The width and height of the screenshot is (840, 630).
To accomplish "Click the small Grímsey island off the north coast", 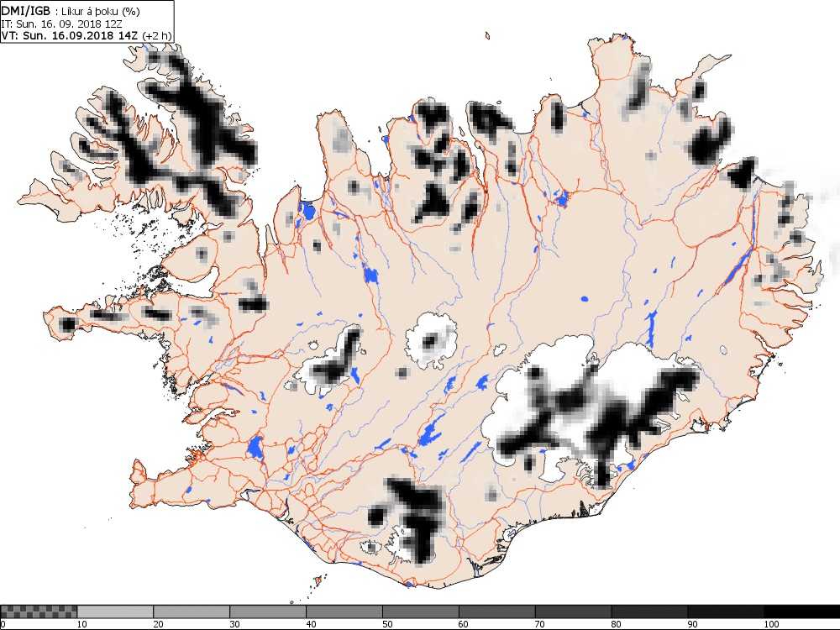I will pos(488,36).
